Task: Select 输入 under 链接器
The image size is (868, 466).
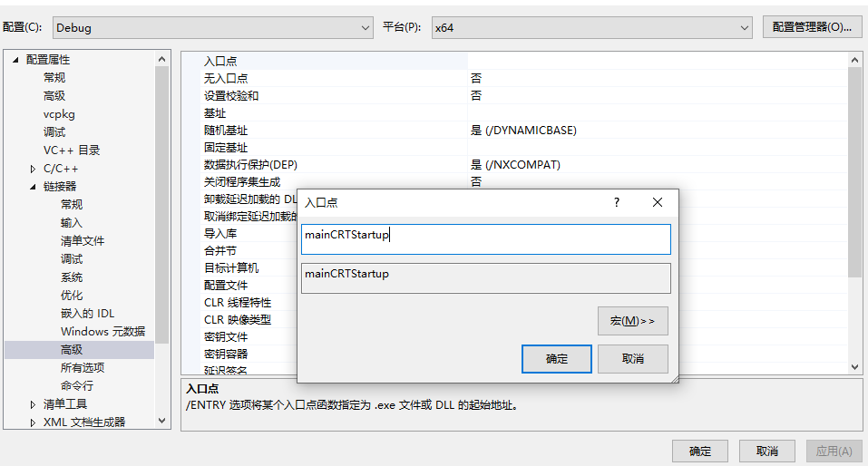Action: coord(72,223)
